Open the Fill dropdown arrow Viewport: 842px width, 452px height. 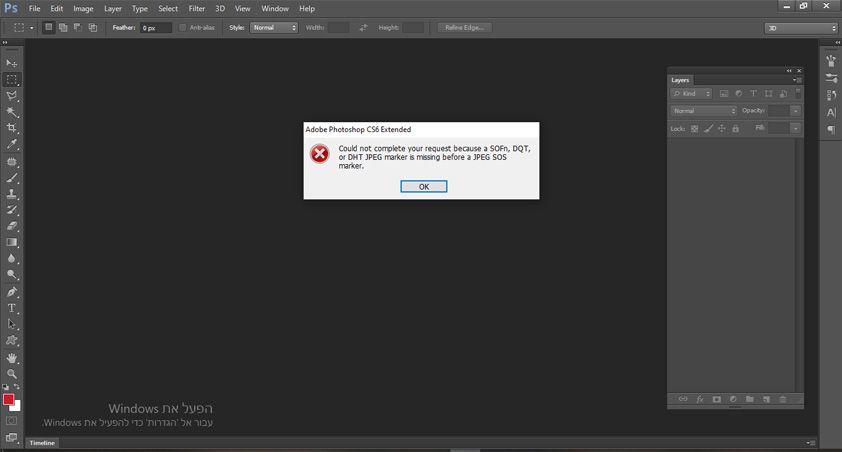click(x=795, y=128)
